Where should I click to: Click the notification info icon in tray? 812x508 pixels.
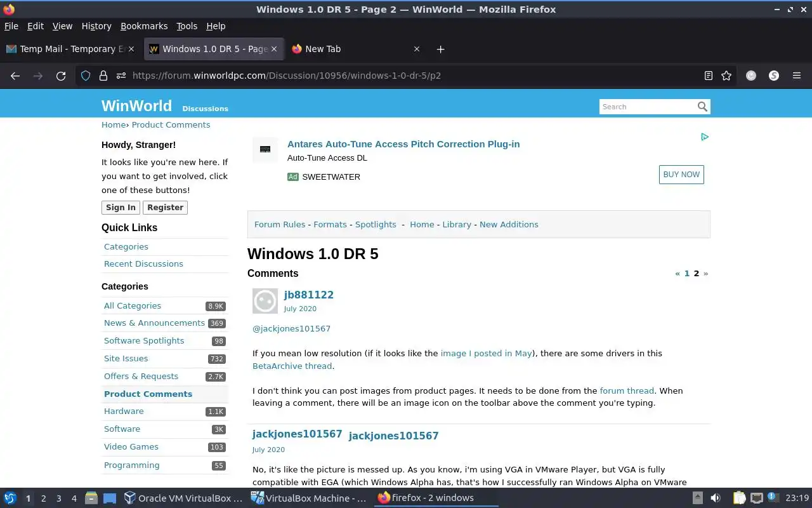pyautogui.click(x=773, y=497)
